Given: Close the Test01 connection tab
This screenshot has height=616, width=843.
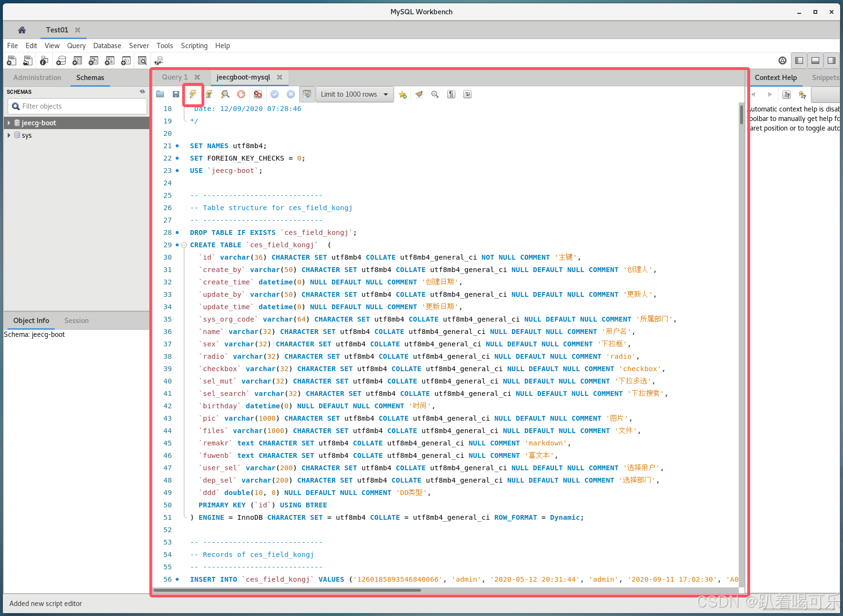Looking at the screenshot, I should (x=78, y=30).
